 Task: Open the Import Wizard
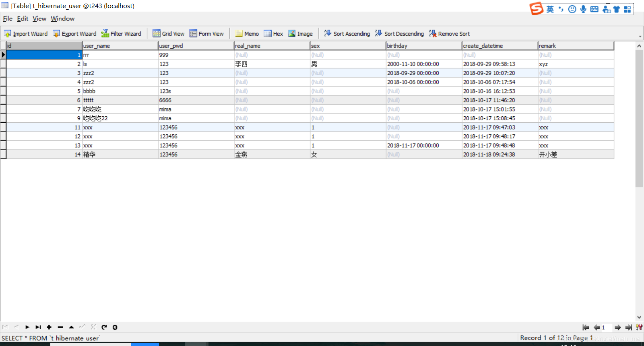(x=26, y=34)
